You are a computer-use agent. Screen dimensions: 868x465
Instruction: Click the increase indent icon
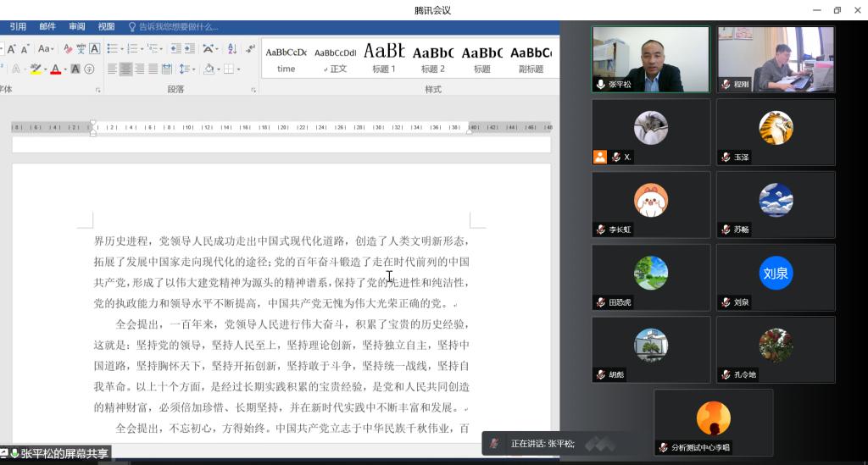190,49
